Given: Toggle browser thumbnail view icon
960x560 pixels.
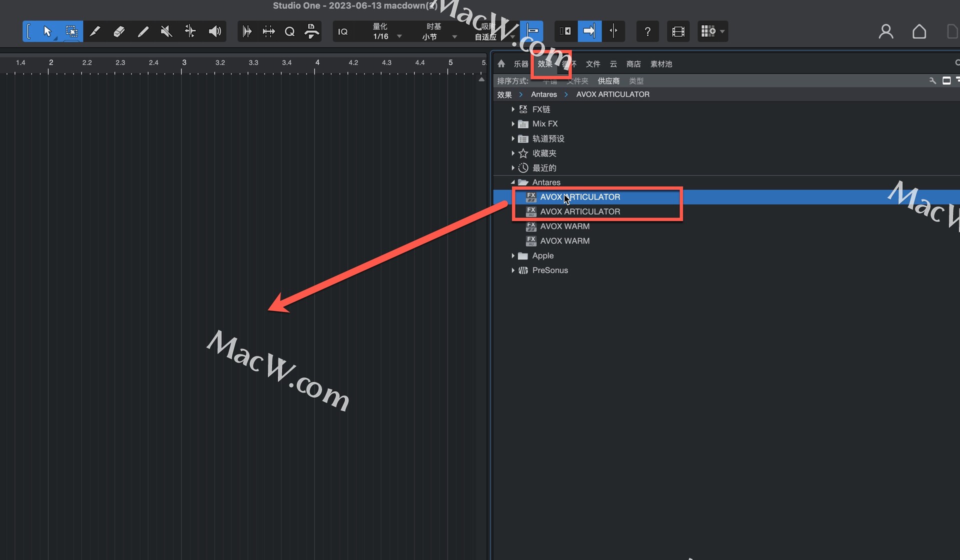Looking at the screenshot, I should click(946, 80).
